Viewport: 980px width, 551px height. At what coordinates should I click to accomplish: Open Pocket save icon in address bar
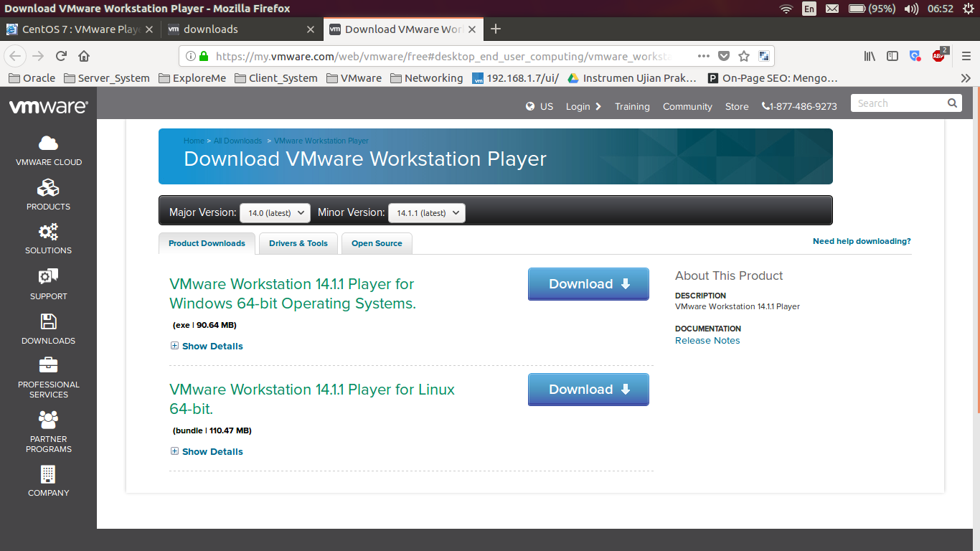pos(724,56)
